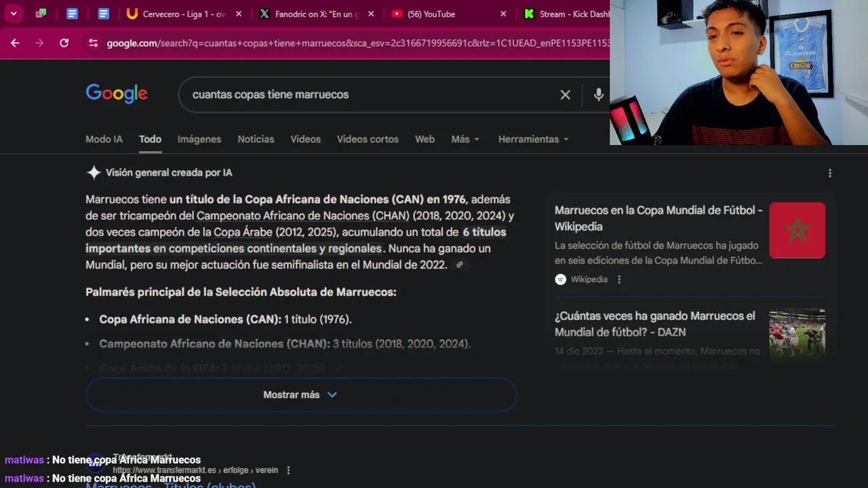Expand the Más dropdown
This screenshot has width=868, height=488.
click(465, 139)
